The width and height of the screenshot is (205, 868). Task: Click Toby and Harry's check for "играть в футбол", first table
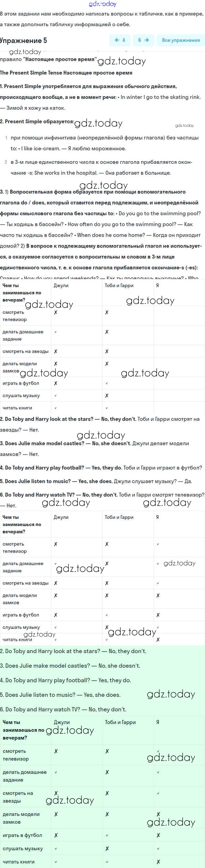tap(107, 384)
